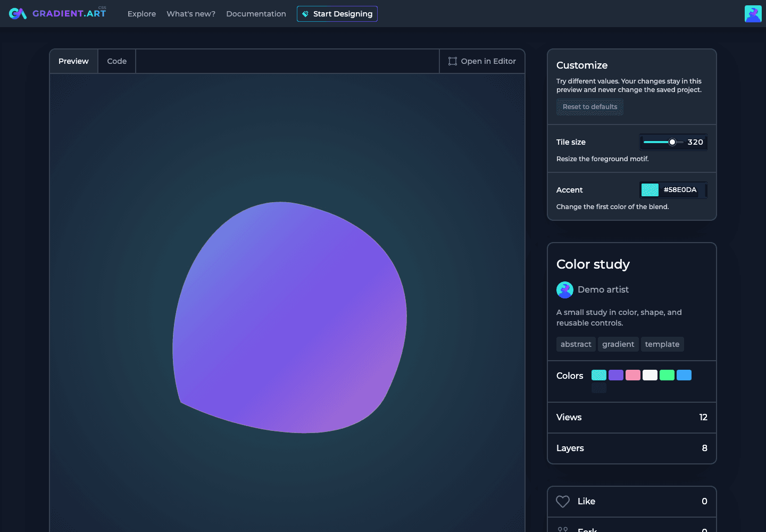Screen dimensions: 766x532
Task: Open the Documentation link
Action: tap(256, 14)
